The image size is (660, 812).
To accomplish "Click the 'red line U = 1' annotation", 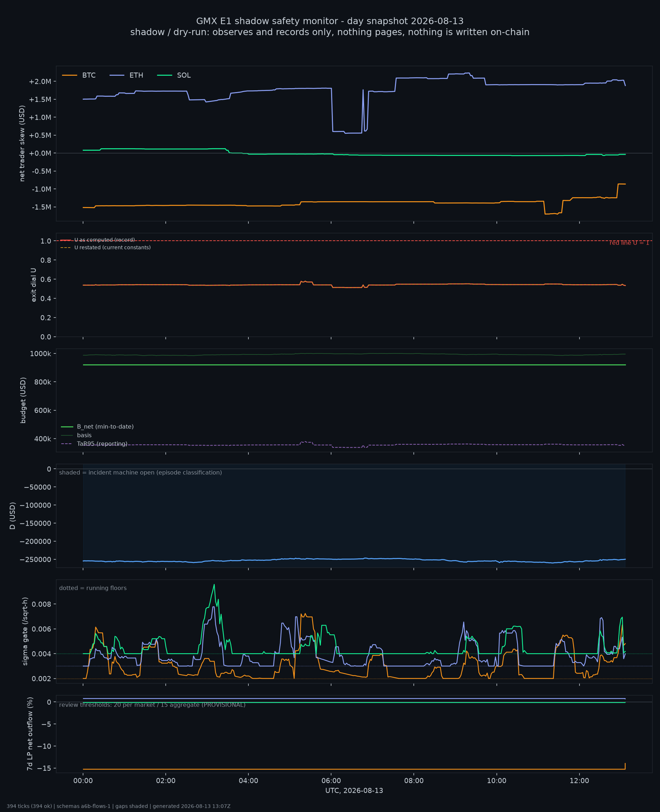I will pos(629,243).
